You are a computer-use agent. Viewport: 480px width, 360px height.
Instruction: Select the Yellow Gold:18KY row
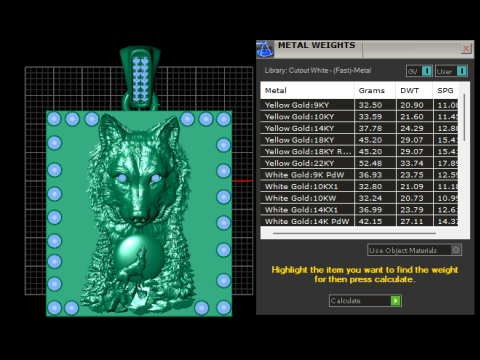359,140
